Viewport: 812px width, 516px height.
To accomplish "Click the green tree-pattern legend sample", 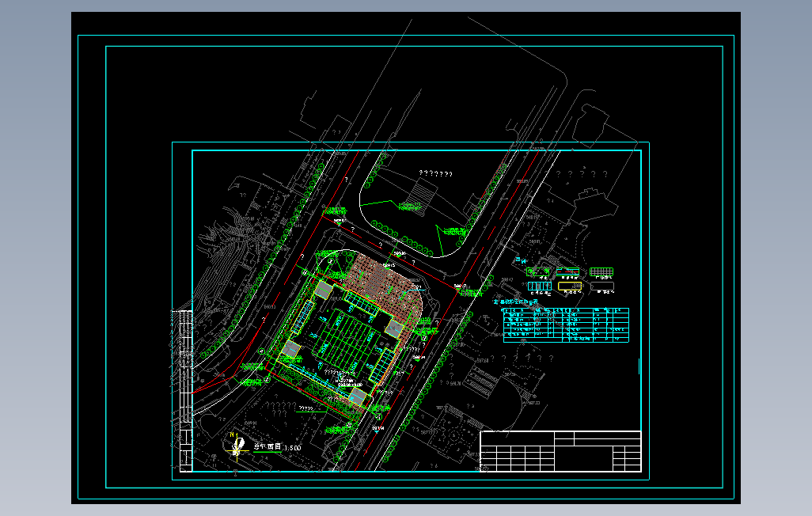I will coord(538,271).
